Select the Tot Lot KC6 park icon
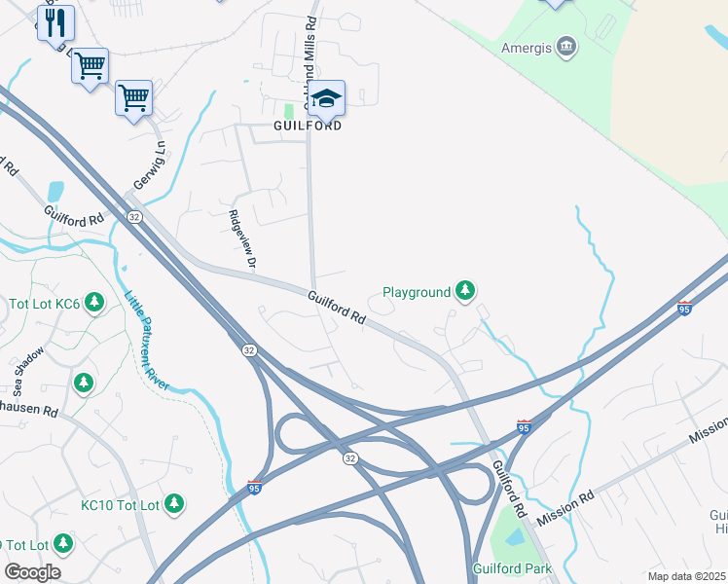The width and height of the screenshot is (728, 584). point(94,303)
